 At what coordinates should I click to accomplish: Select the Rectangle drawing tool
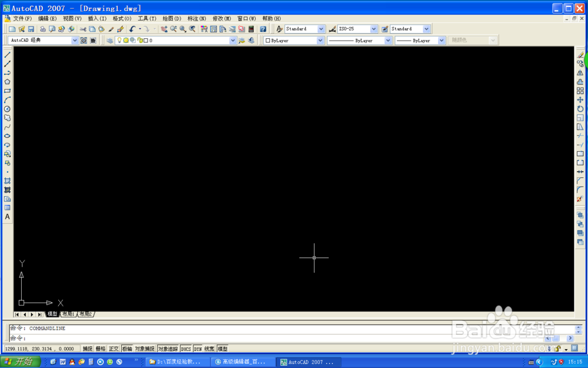(x=7, y=91)
